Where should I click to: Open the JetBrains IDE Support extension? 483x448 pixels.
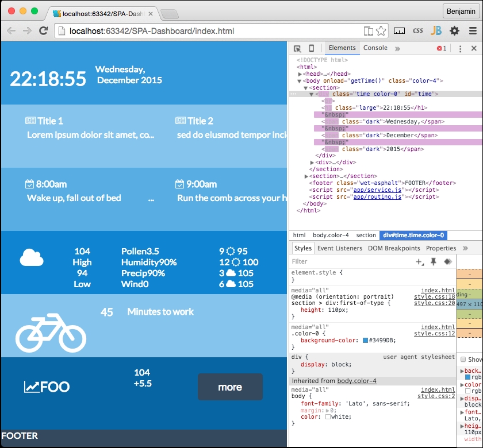pyautogui.click(x=436, y=31)
